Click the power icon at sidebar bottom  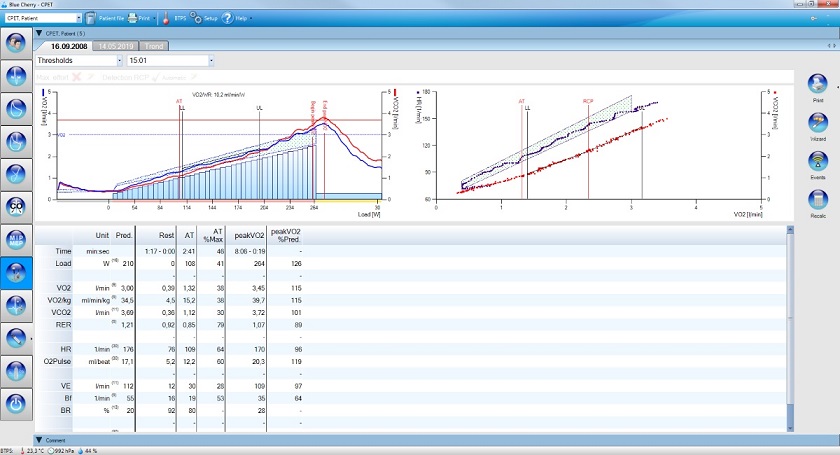point(17,404)
